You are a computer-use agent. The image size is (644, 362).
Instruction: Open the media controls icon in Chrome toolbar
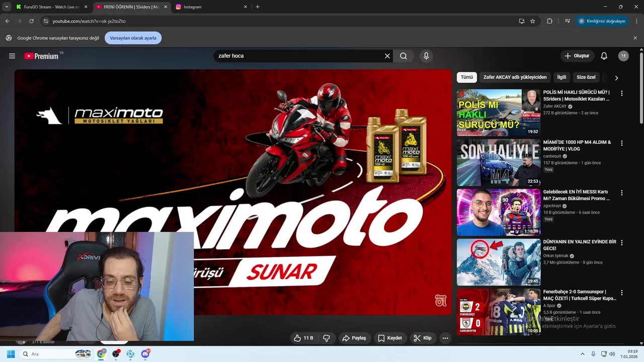click(x=568, y=21)
